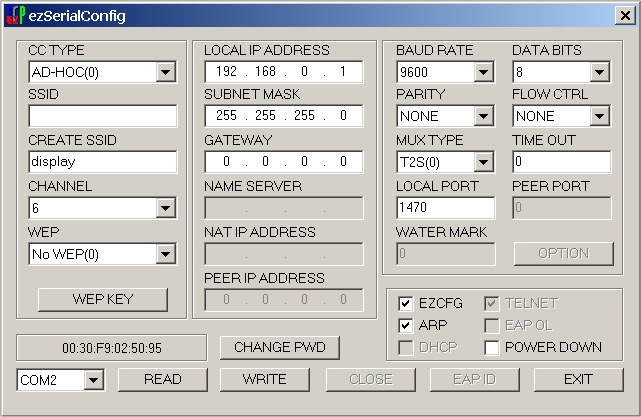
Task: Click the WEP KEY button
Action: (103, 299)
